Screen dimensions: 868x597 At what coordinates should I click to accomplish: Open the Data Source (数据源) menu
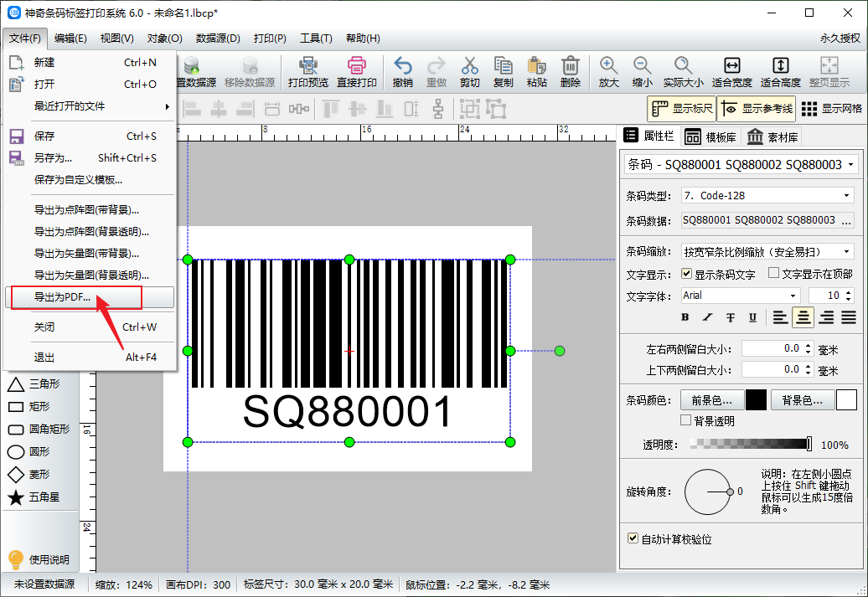click(218, 39)
